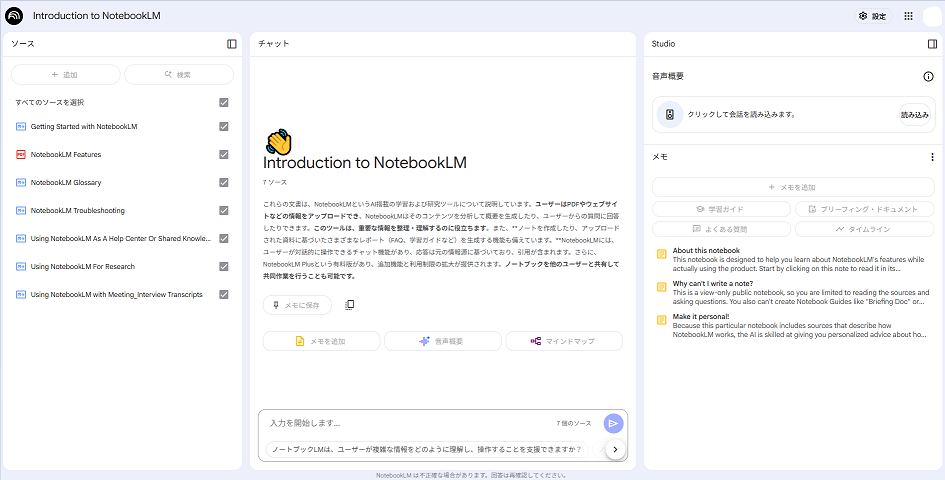Click the マインドマップ mind map button
The width and height of the screenshot is (945, 480).
(564, 341)
